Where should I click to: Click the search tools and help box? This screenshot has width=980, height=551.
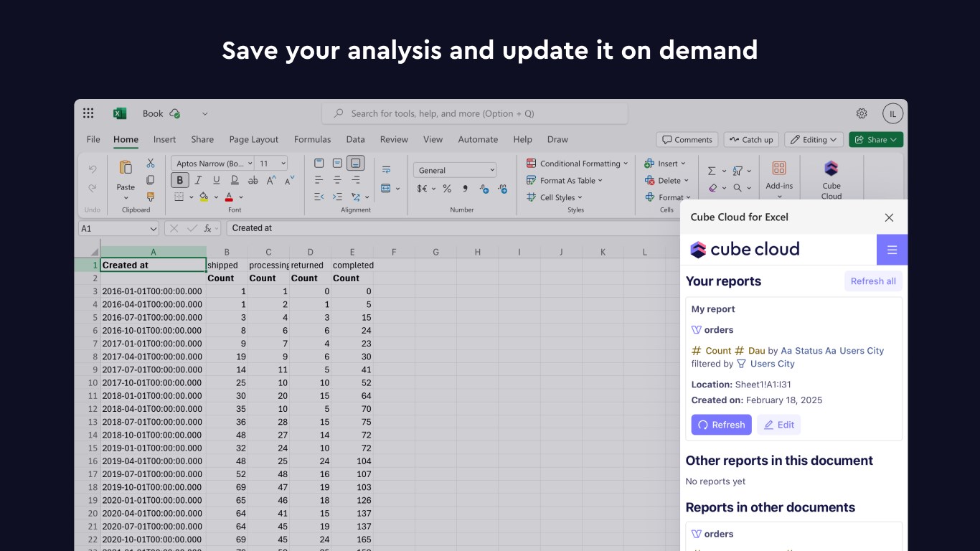tap(475, 113)
